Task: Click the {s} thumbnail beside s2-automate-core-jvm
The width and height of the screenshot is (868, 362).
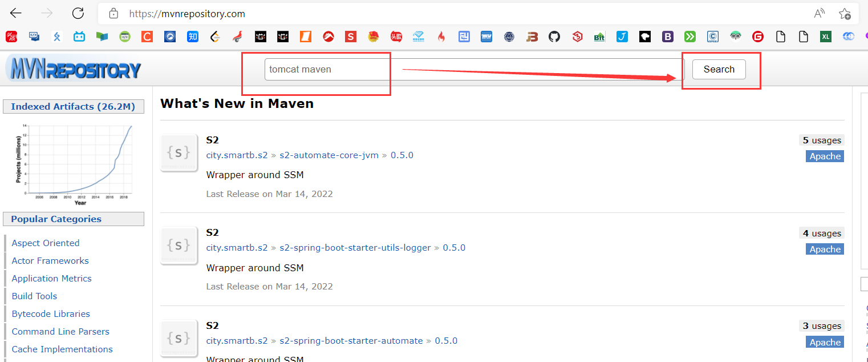Action: [x=179, y=152]
